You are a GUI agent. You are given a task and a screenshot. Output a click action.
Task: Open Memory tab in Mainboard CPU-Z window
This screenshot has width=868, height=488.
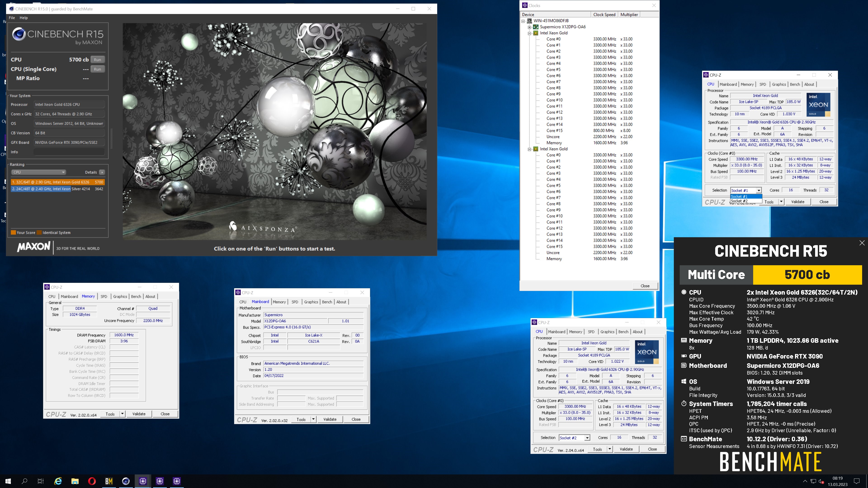(x=279, y=302)
